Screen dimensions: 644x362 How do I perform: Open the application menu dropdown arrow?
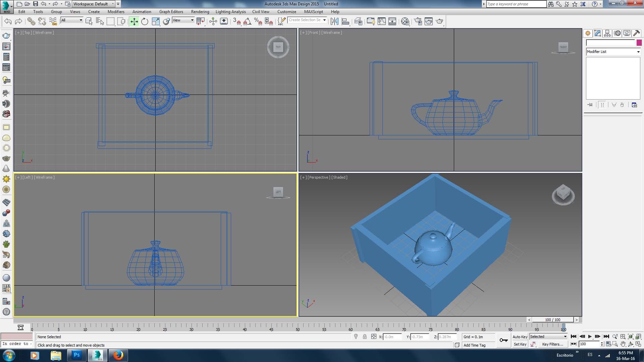click(x=11, y=6)
